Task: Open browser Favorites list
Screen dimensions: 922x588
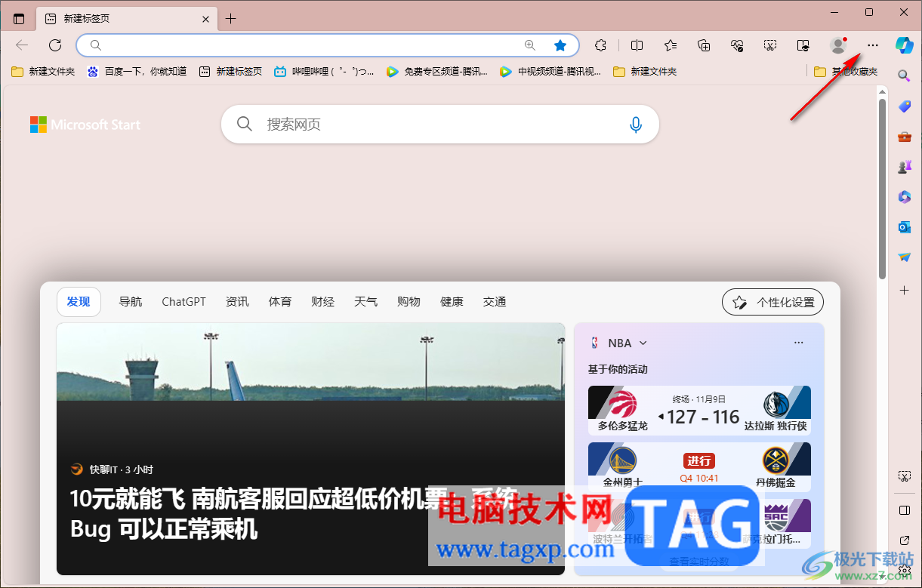Action: tap(670, 45)
